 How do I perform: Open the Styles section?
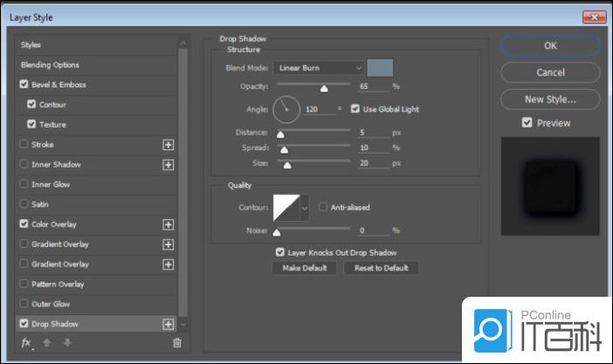point(31,45)
